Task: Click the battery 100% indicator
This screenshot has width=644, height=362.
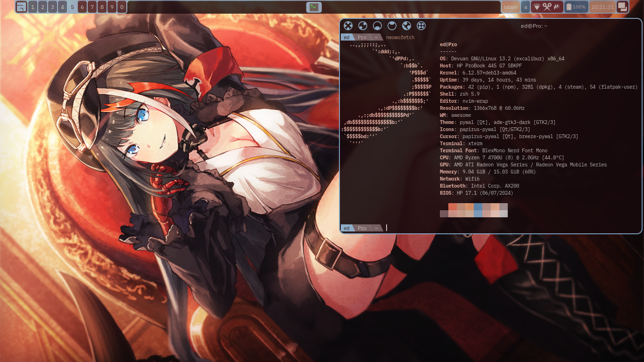Action: [576, 7]
